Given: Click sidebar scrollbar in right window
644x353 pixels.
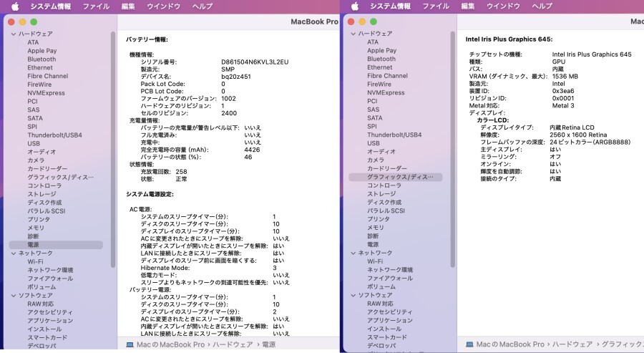Looking at the screenshot, I should 453,150.
